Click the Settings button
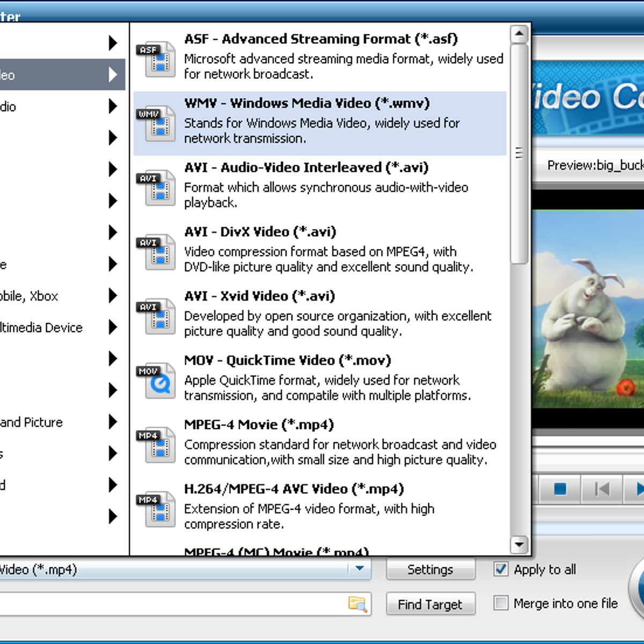644x644 pixels. click(x=430, y=569)
